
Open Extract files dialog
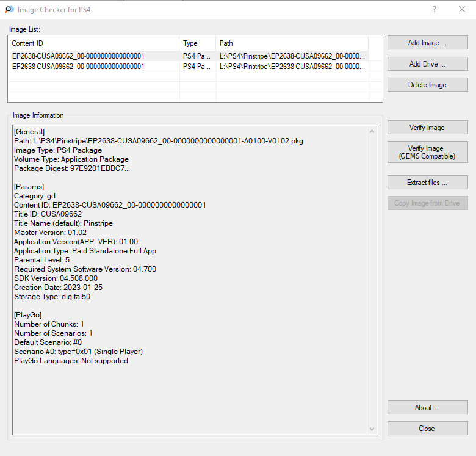(x=427, y=182)
